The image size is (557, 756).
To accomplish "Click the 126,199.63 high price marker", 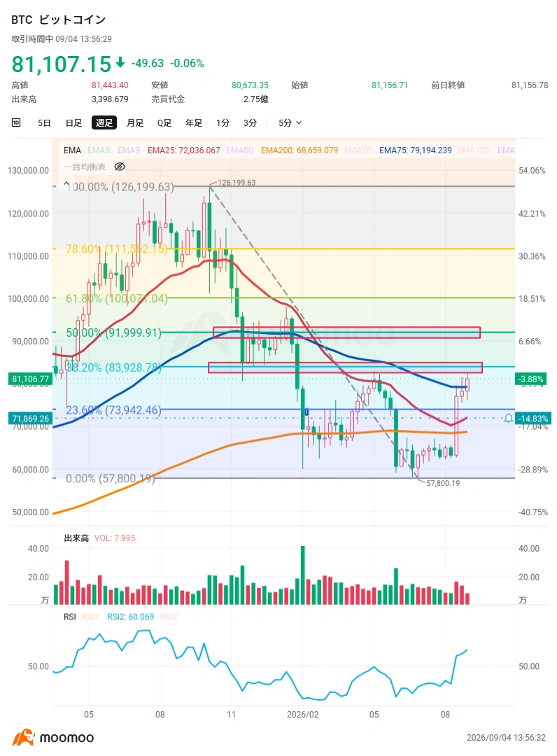I will coord(237,183).
